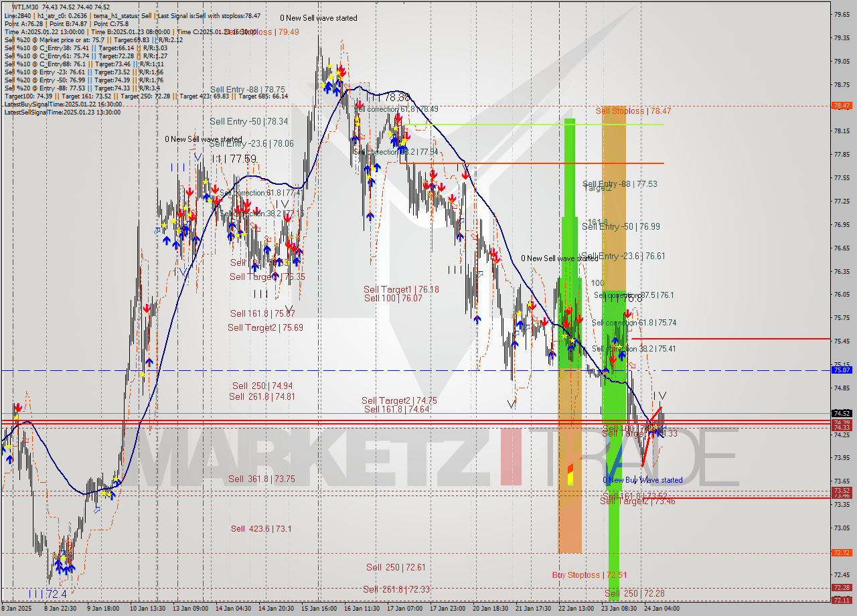The image size is (857, 616).
Task: Click the red 73.52 price axis tag
Action: coord(842,491)
